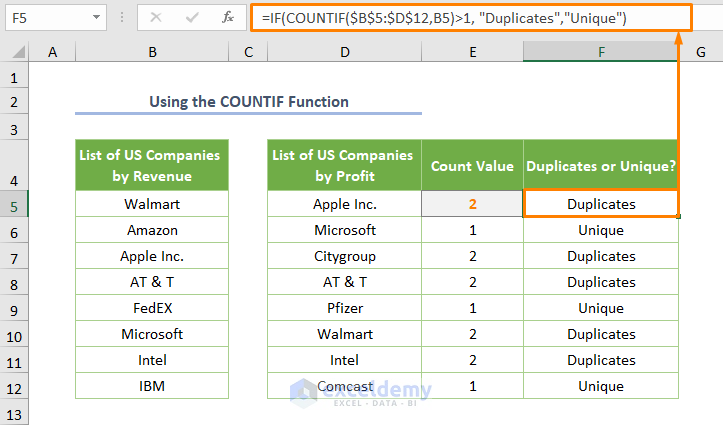The height and width of the screenshot is (425, 723).
Task: Click the Insert Function fx icon
Action: click(x=228, y=17)
